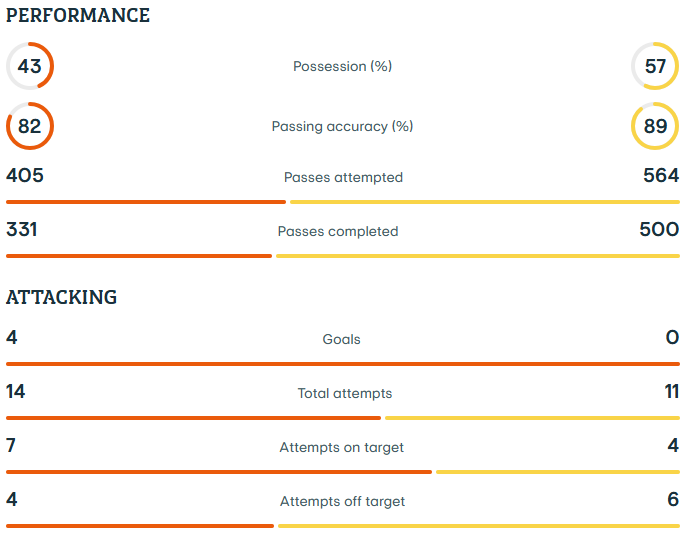Select the Passes attempted label
Image resolution: width=689 pixels, height=535 pixels.
pyautogui.click(x=343, y=177)
